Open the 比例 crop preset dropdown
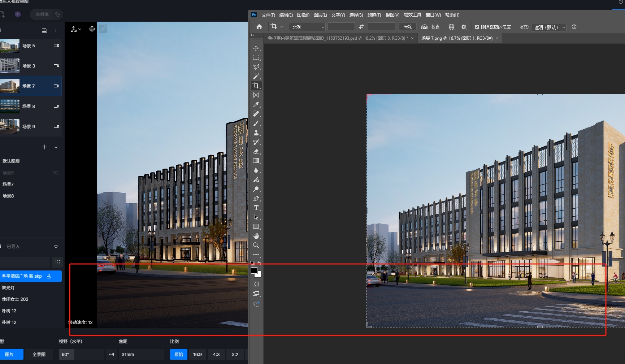This screenshot has height=364, width=625. click(308, 27)
